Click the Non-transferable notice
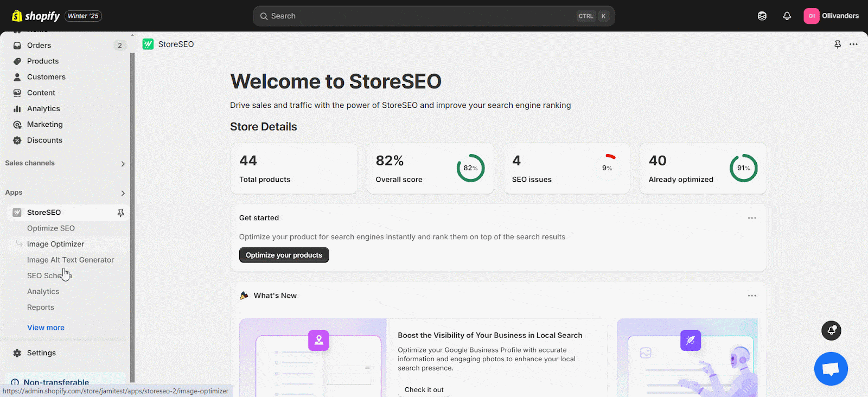Screen dimensions: 868x397 (65, 382)
